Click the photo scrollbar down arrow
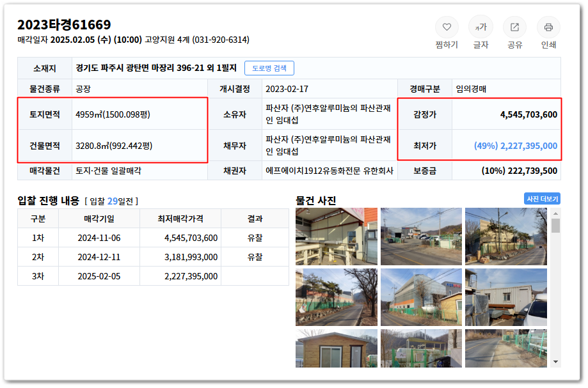The height and width of the screenshot is (388, 588). [555, 362]
